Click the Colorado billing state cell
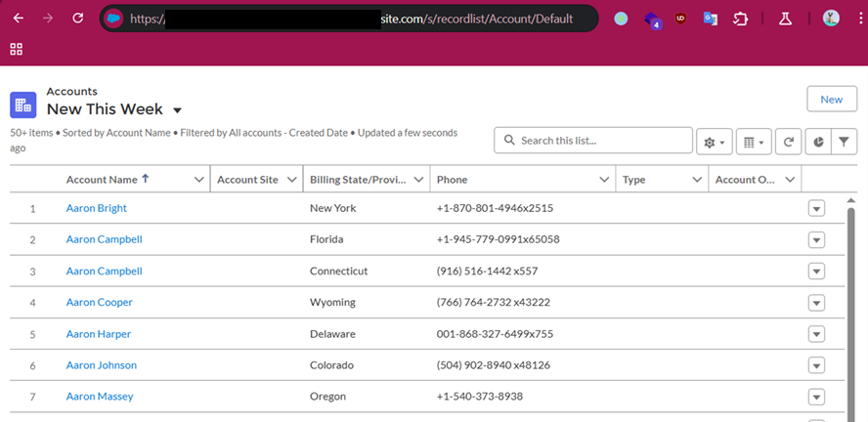 click(331, 365)
